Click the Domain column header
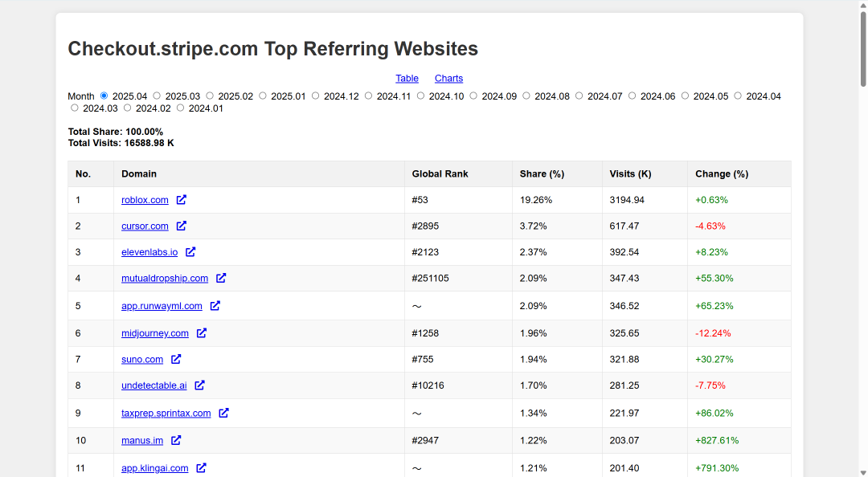The image size is (868, 477). pos(259,173)
